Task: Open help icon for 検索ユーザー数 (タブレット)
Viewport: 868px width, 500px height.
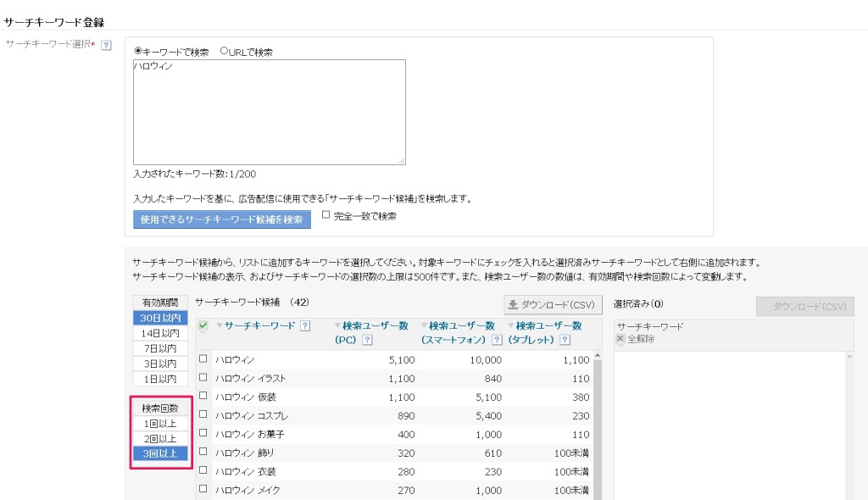Action: (x=565, y=340)
